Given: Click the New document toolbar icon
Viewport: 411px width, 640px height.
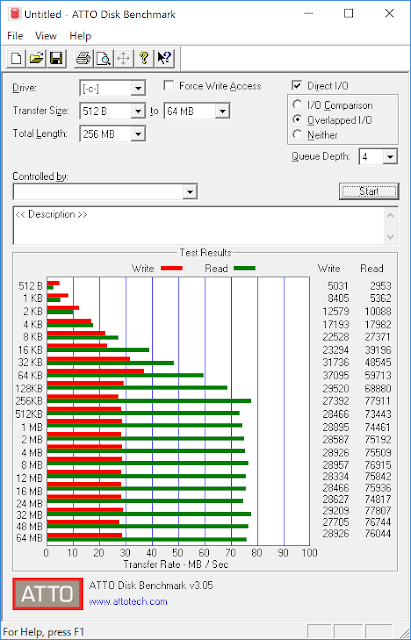Looking at the screenshot, I should 16,58.
